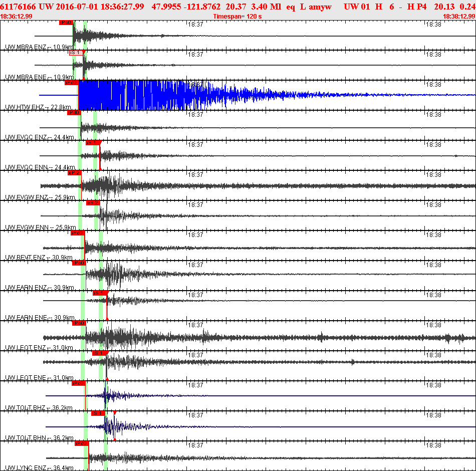The height and width of the screenshot is (471, 476).
Task: Click the iPc0 pick flag on MBRA ENZ
Action: (66, 23)
